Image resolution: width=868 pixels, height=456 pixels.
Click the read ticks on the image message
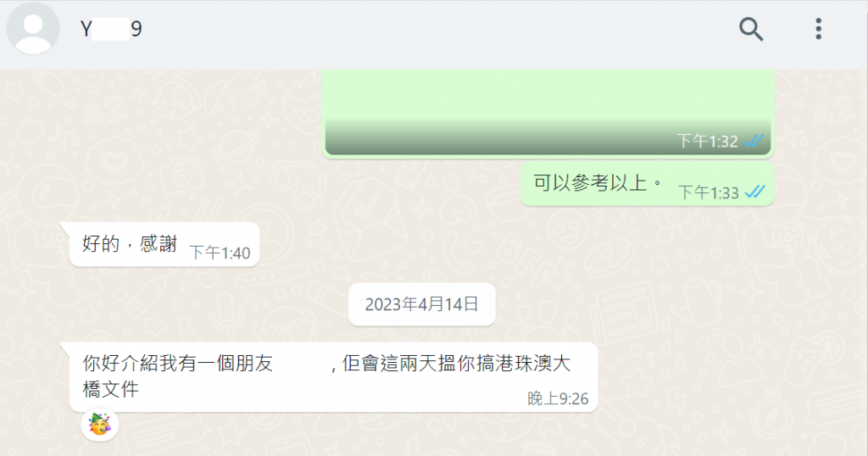[754, 141]
